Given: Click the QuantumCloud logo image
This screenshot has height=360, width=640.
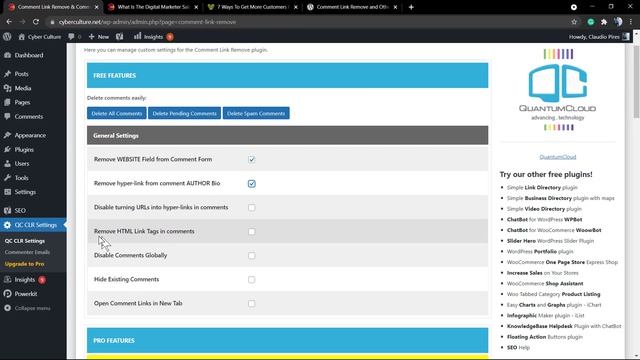Looking at the screenshot, I should 558,90.
